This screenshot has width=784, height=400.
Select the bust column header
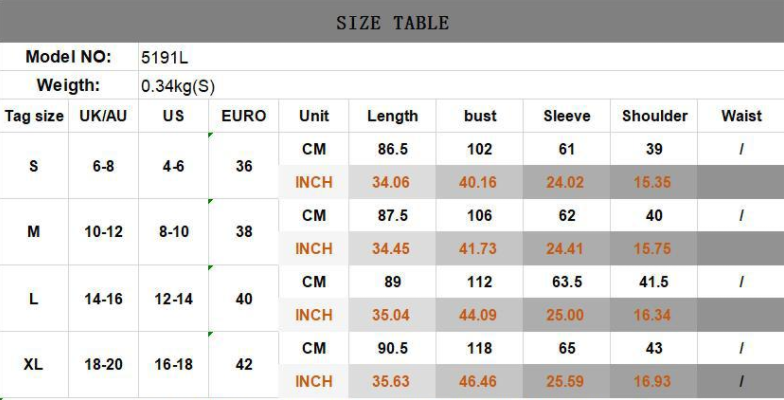pyautogui.click(x=480, y=116)
